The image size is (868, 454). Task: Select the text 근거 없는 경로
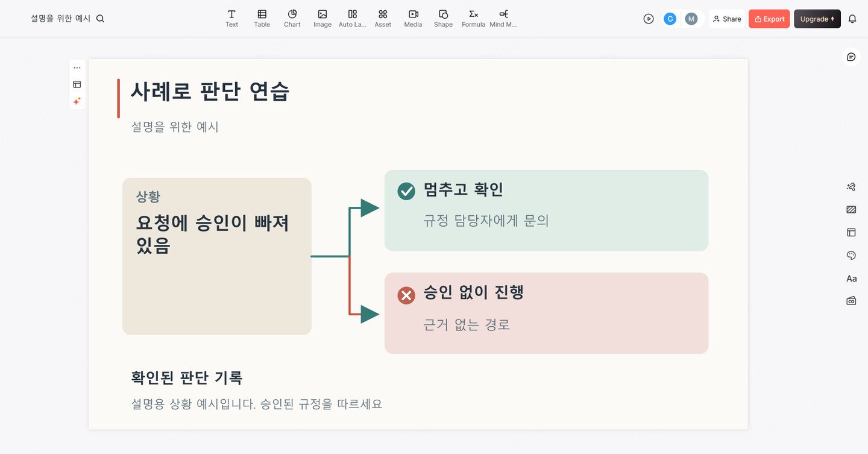tap(467, 325)
